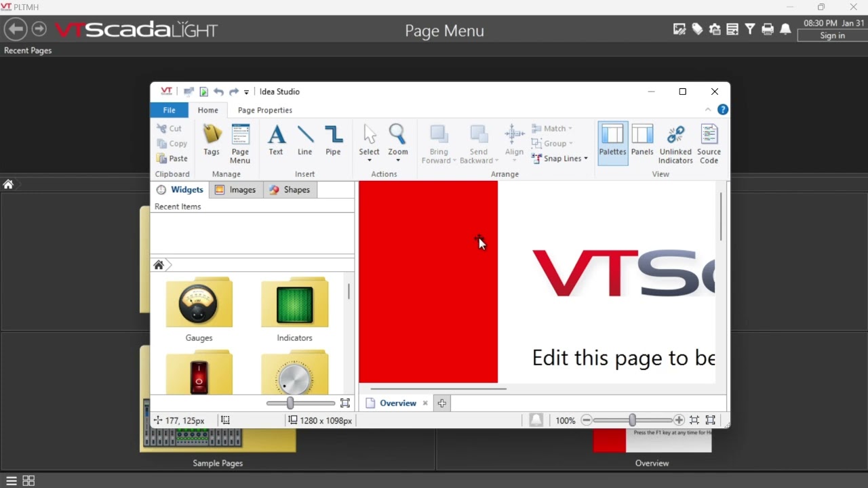Click the canvas vertical scrollbar

720,216
